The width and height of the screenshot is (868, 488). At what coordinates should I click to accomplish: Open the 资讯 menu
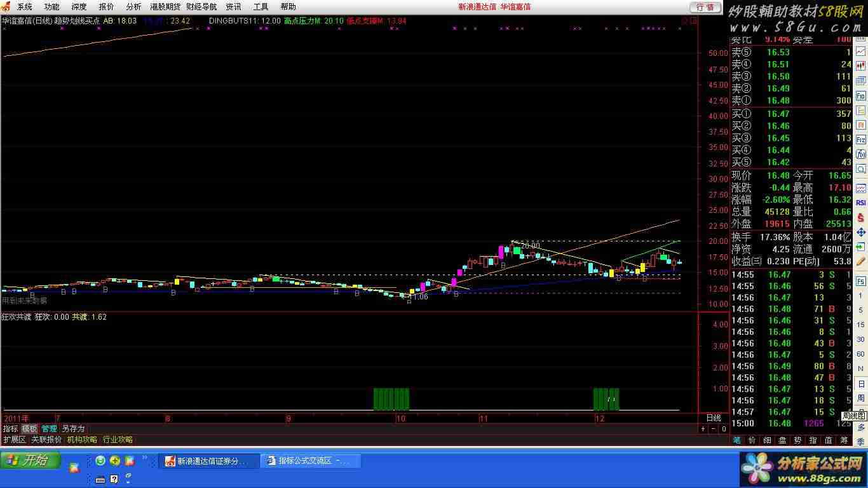[x=233, y=6]
